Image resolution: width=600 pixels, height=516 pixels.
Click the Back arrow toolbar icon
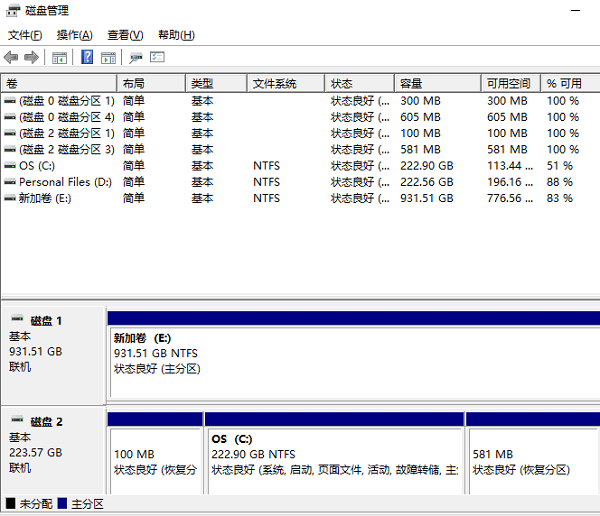click(11, 57)
